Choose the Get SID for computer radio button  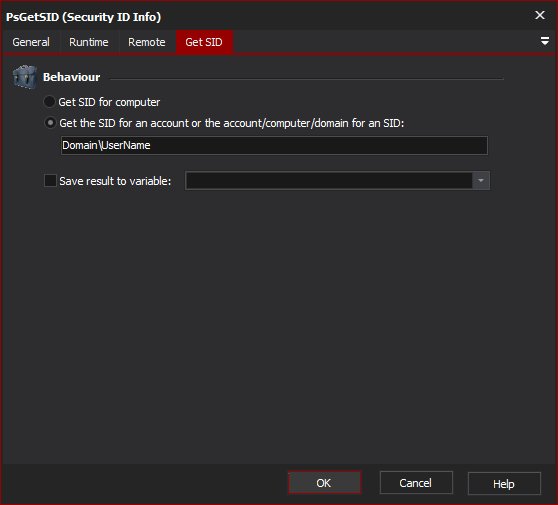point(49,102)
